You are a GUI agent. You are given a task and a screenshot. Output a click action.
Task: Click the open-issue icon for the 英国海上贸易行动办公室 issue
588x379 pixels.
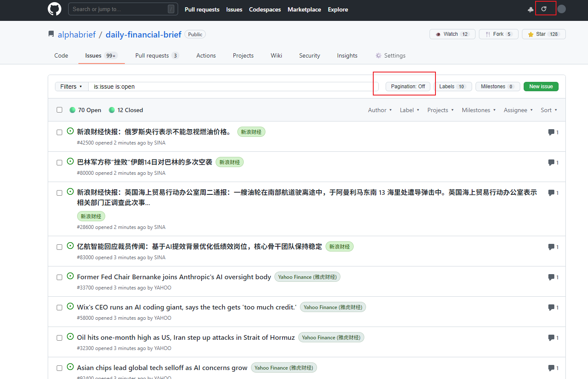[x=70, y=192]
